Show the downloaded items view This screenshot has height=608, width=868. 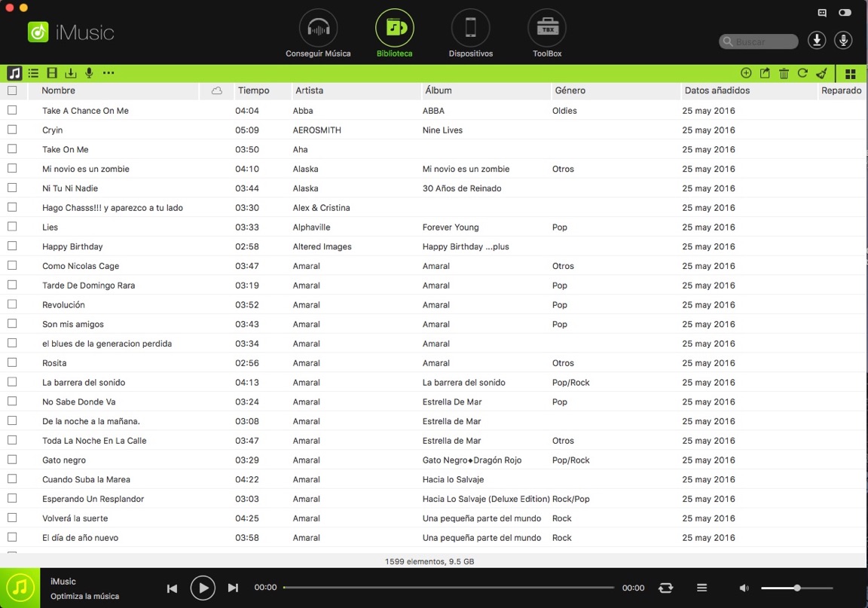pos(70,73)
